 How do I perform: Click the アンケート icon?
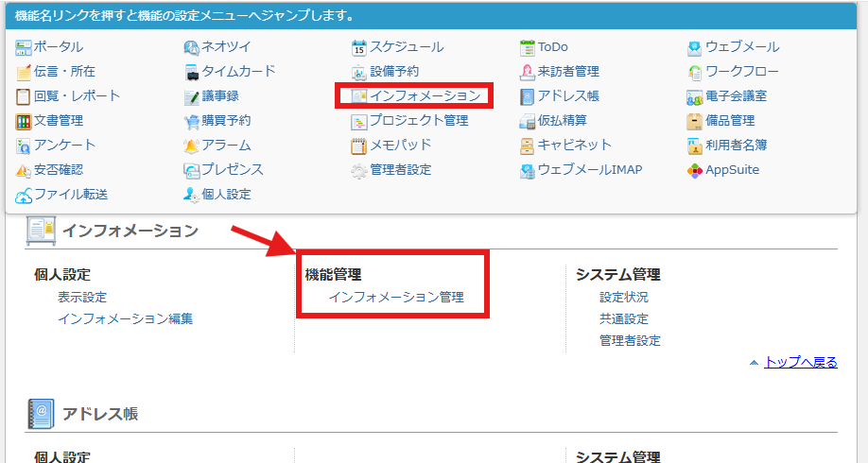[24, 146]
